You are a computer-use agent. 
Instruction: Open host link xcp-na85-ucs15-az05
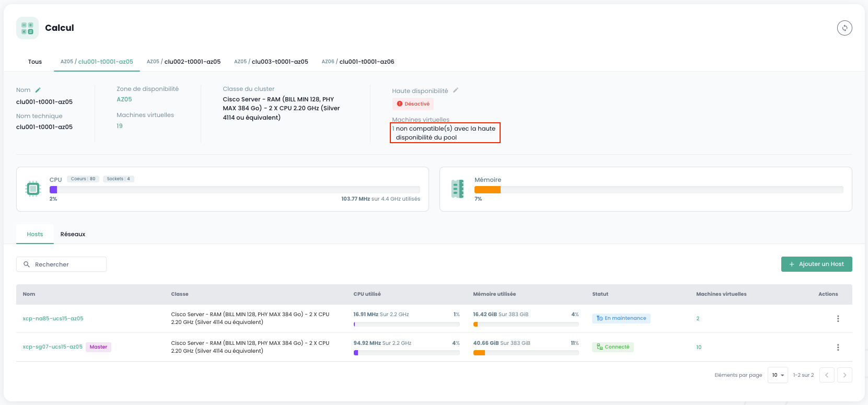(x=53, y=319)
